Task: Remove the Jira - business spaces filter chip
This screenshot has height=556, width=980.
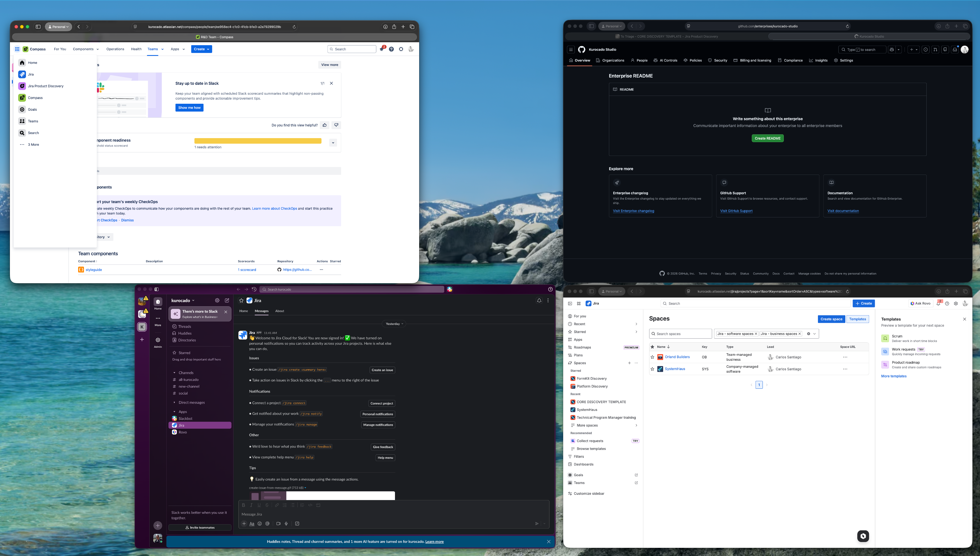Action: pos(799,334)
